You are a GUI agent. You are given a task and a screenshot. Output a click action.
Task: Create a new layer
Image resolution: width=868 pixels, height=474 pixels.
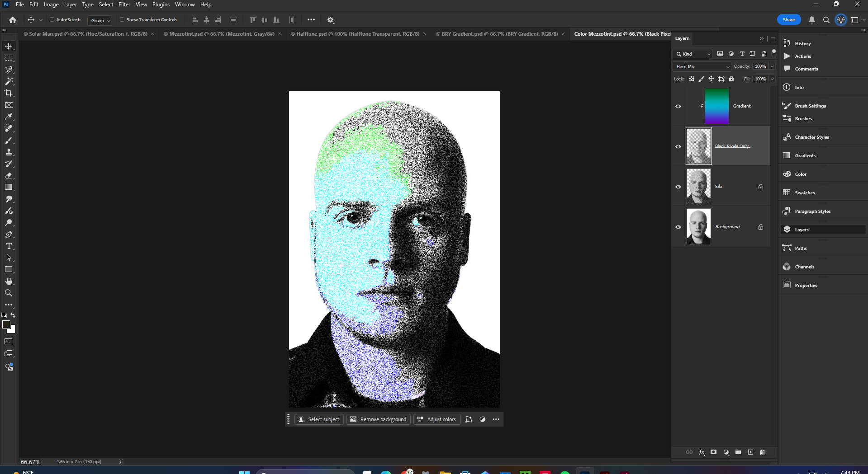pos(750,452)
